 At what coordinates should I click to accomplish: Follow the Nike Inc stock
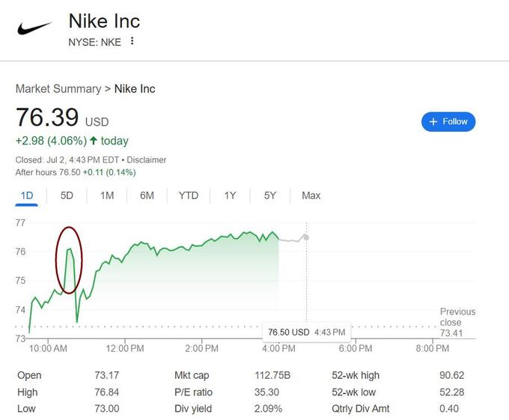[x=448, y=122]
